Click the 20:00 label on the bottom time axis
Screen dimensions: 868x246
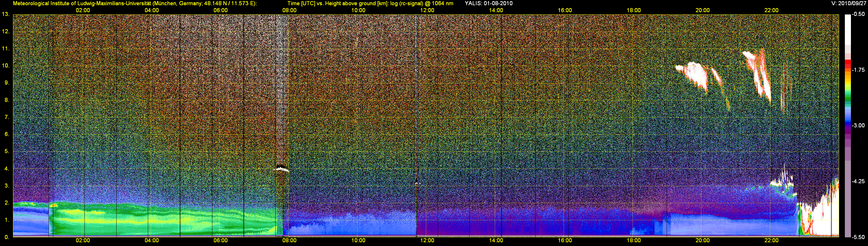click(x=703, y=240)
